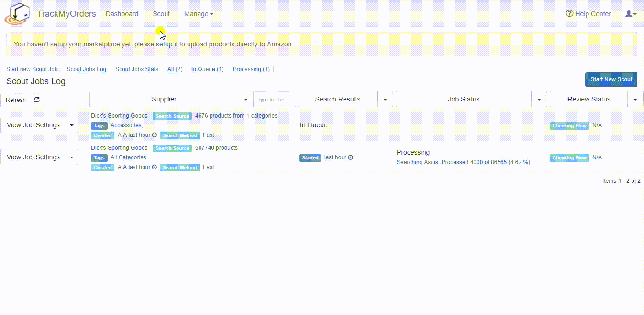Click the Search Method badge on the second job
Image resolution: width=644 pixels, height=315 pixels.
[x=179, y=167]
